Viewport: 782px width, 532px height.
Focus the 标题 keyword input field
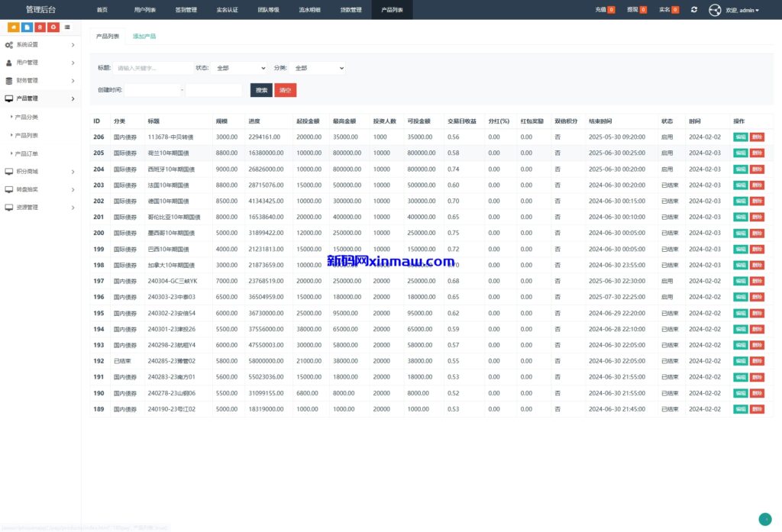pos(153,68)
